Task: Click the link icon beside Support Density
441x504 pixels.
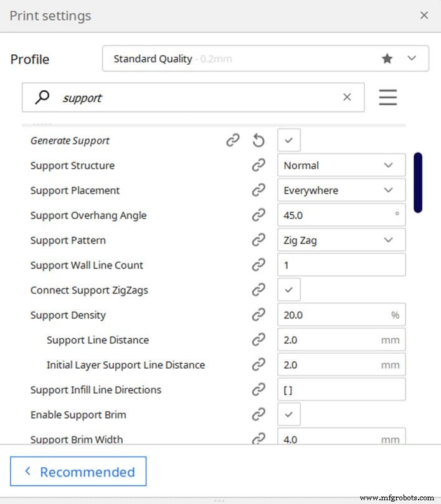Action: pos(259,315)
